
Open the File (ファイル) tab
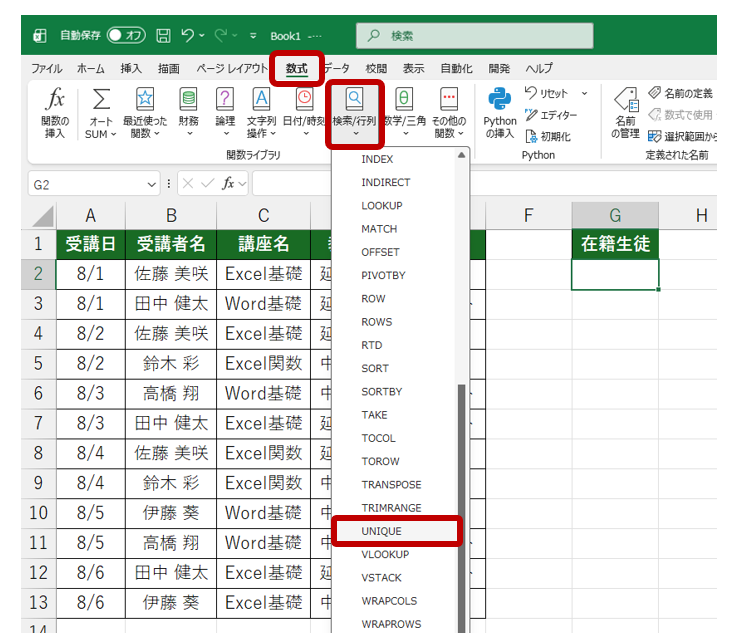46,69
